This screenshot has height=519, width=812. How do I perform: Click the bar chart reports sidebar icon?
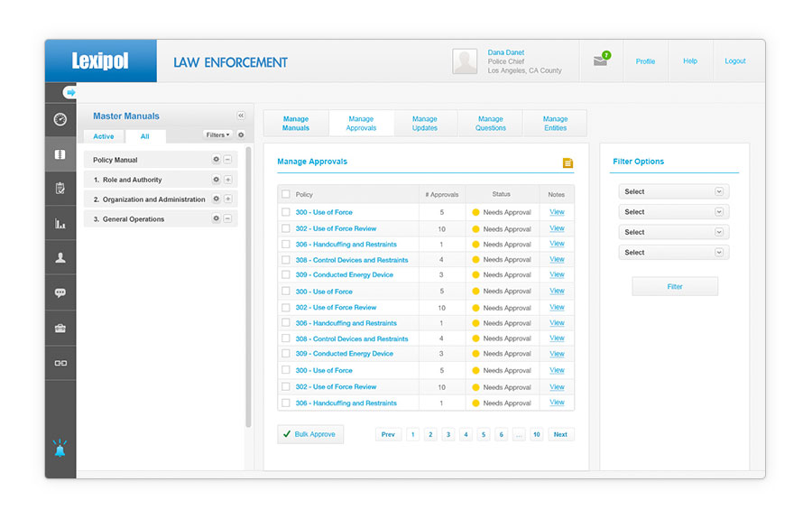click(x=60, y=223)
